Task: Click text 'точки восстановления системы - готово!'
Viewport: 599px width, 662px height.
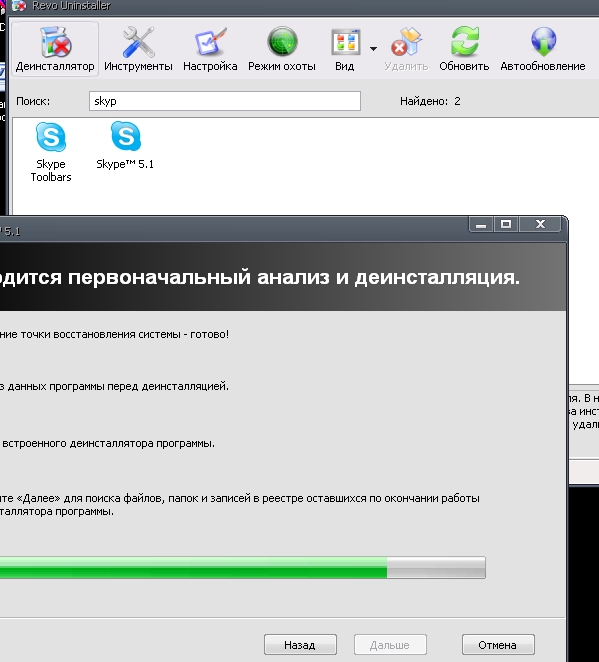Action: (125, 334)
